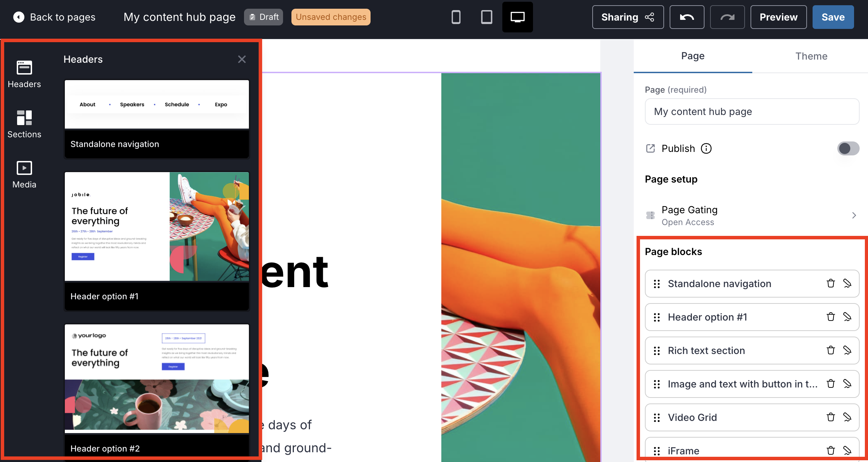Open the Sharing options
Image resolution: width=868 pixels, height=462 pixels.
coord(628,17)
